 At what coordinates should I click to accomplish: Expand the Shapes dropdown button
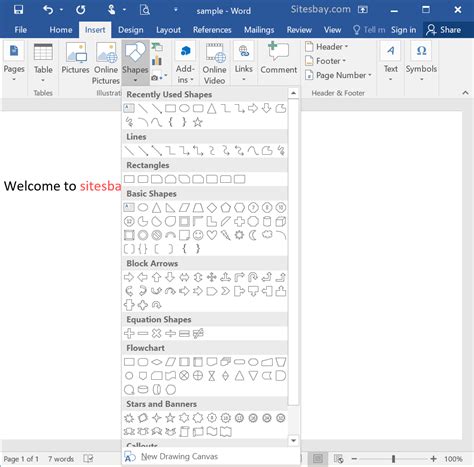point(135,63)
